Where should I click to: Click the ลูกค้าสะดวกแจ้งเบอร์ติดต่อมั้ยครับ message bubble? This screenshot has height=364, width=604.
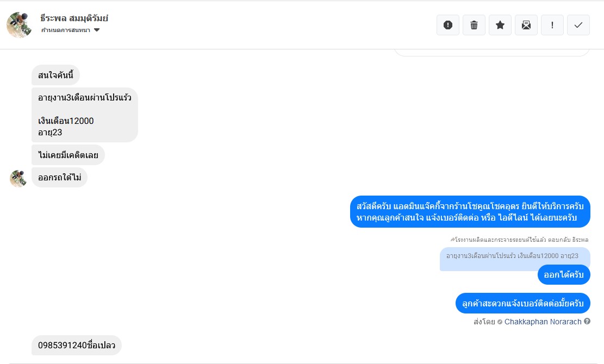click(522, 303)
